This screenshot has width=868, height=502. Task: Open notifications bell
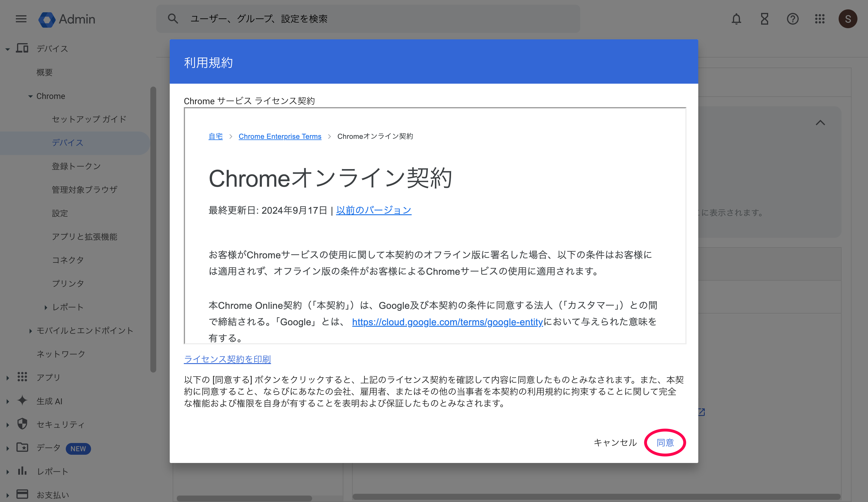[x=736, y=19]
